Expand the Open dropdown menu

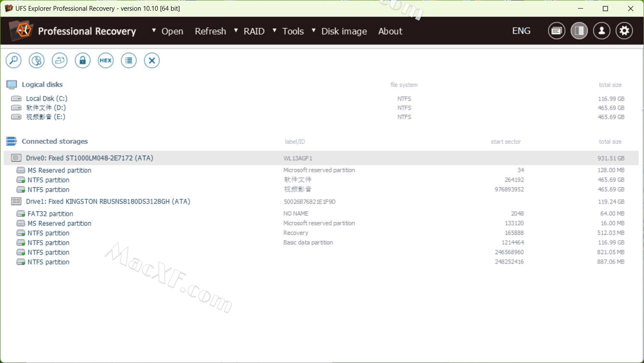coord(168,31)
